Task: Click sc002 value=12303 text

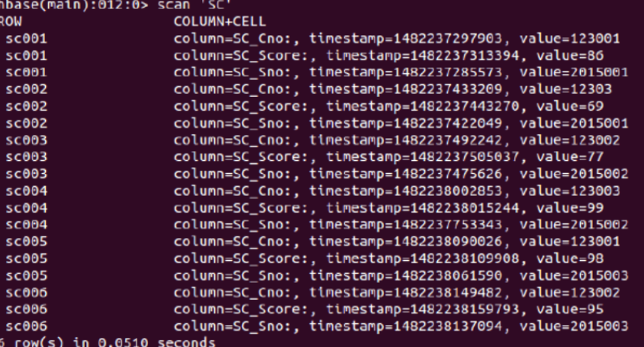Action: point(565,89)
